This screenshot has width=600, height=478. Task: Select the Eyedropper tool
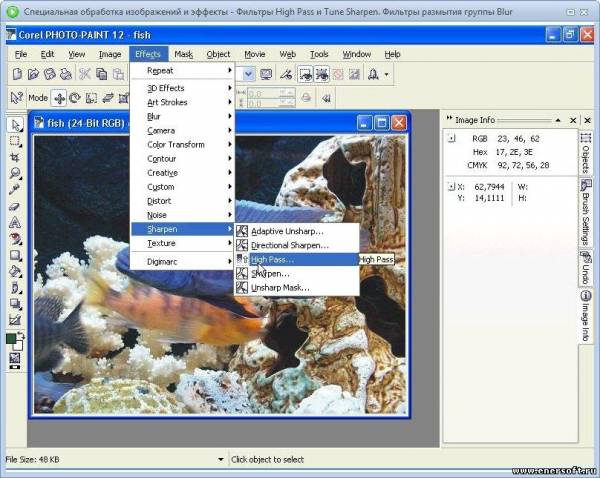(15, 189)
